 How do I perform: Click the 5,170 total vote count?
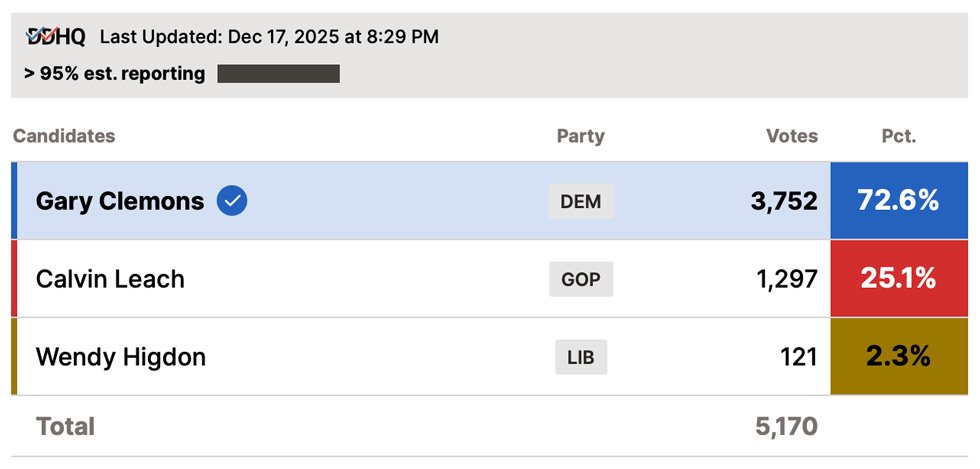coord(786,427)
